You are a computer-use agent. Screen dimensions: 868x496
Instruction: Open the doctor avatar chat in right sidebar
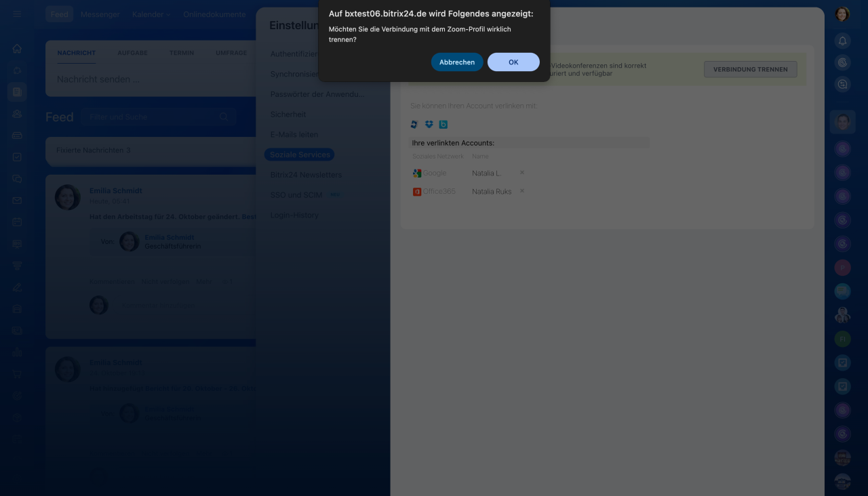pos(842,315)
